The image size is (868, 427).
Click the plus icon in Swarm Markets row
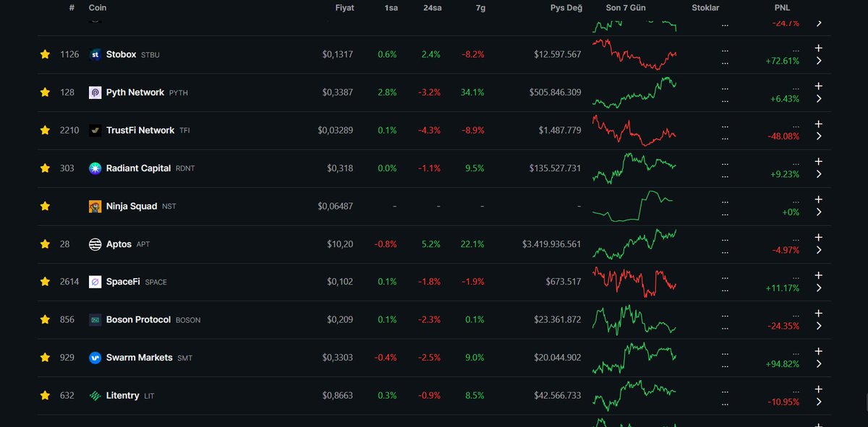coord(819,351)
